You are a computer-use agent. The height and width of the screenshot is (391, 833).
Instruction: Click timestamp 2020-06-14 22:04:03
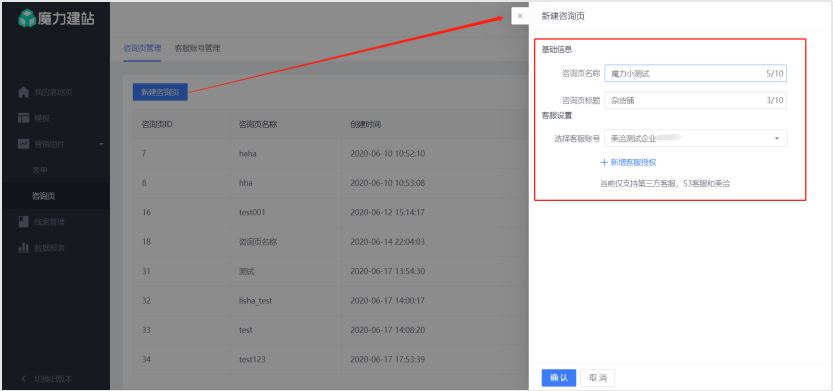click(x=387, y=242)
